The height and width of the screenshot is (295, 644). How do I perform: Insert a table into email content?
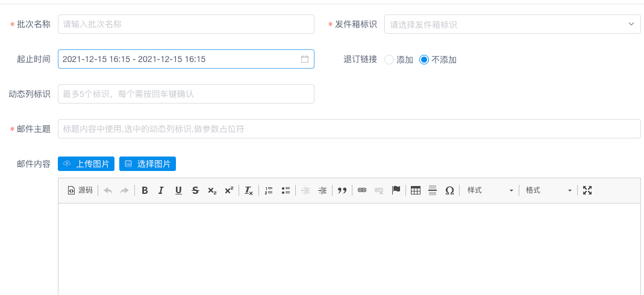[x=415, y=190]
